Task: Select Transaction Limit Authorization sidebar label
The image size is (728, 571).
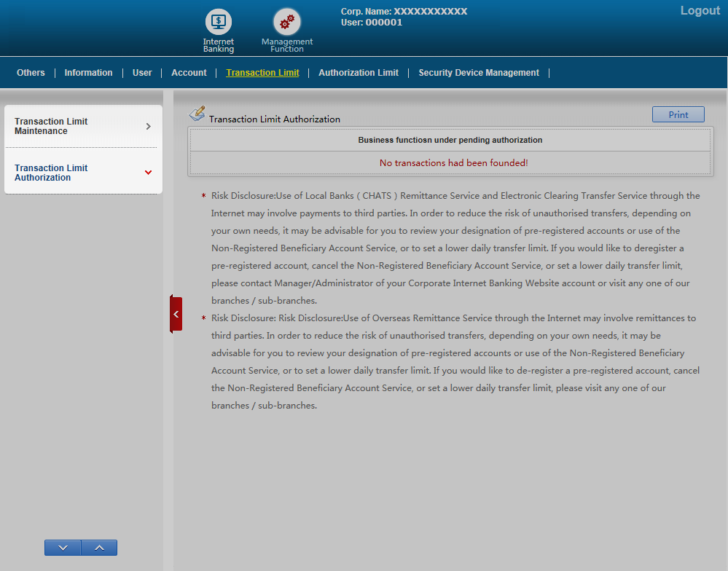Action: (51, 173)
